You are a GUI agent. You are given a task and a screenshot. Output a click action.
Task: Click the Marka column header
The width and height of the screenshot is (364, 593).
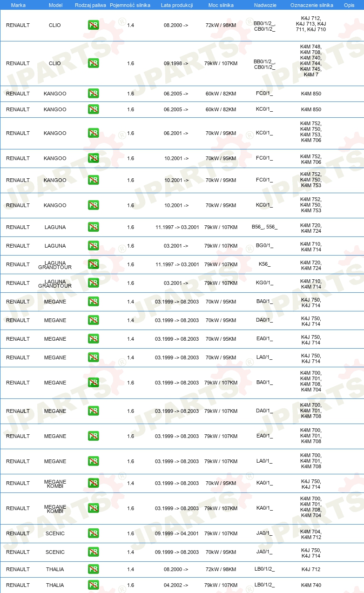point(18,5)
